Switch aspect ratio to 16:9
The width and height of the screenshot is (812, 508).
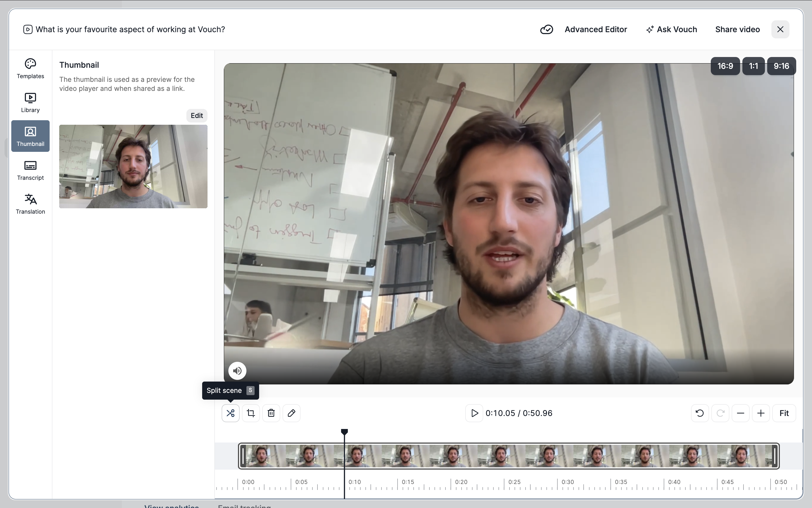(725, 66)
